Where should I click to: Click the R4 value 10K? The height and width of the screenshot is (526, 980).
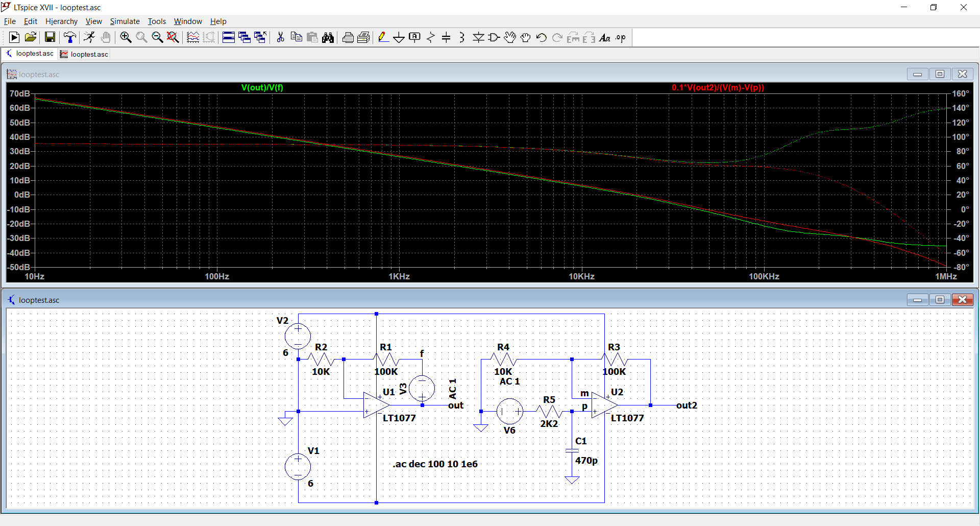[x=503, y=371]
